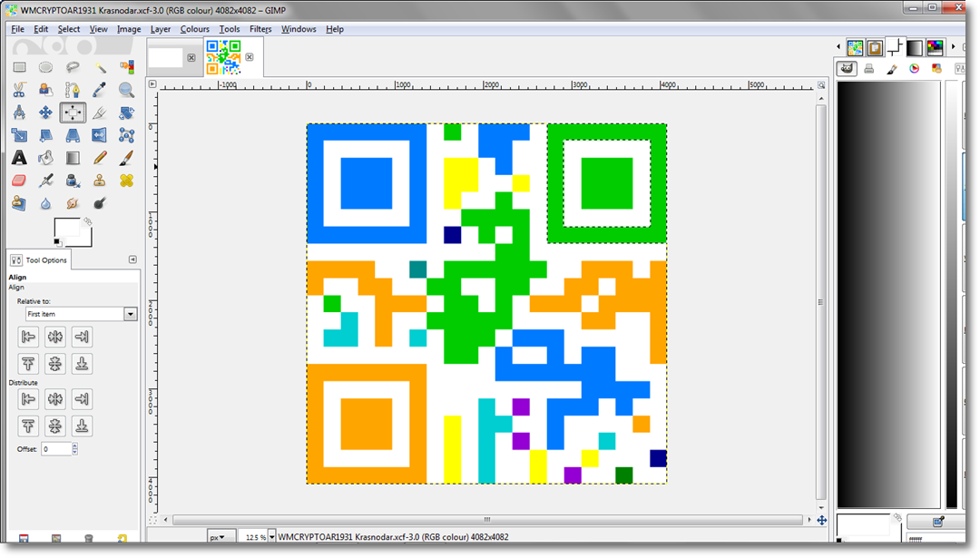
Task: Toggle the Wilber colour selector button
Action: pos(847,69)
